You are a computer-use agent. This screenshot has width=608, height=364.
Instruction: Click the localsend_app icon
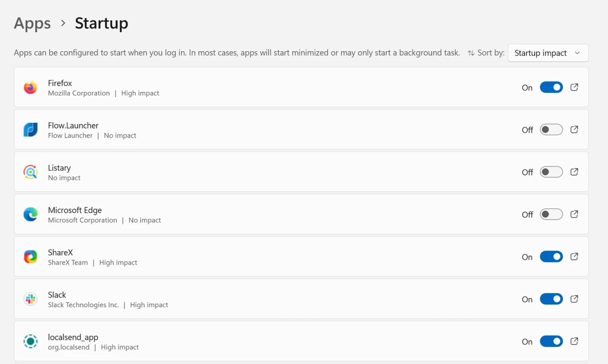click(30, 341)
